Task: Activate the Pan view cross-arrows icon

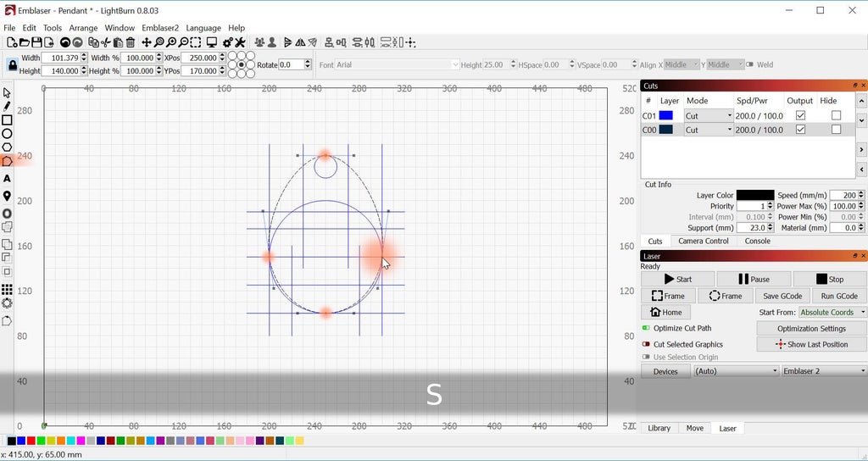Action: pos(147,42)
